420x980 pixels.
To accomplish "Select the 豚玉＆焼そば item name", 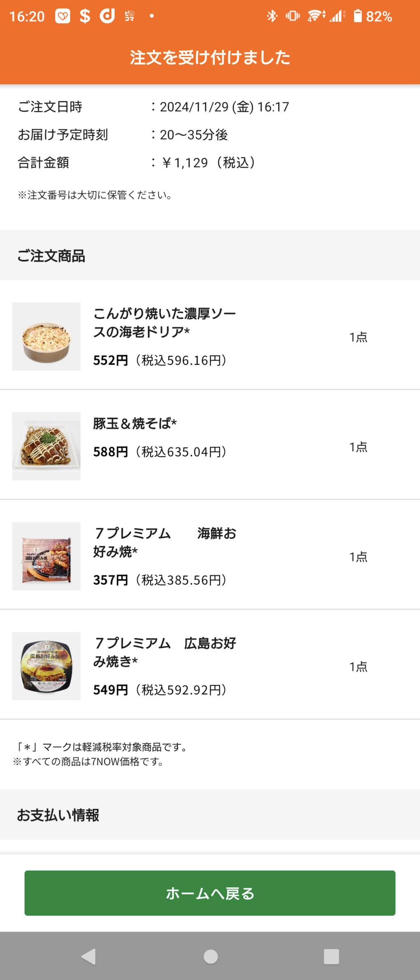I will click(135, 424).
